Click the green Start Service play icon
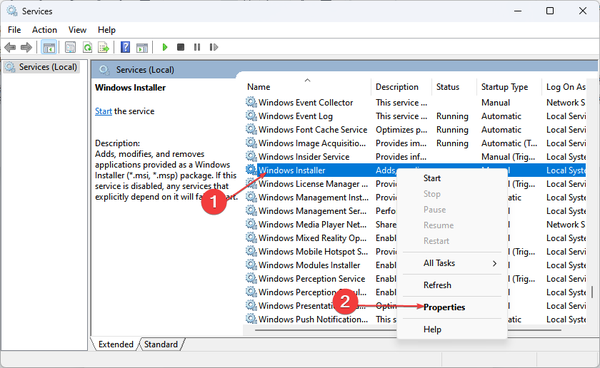 point(165,47)
